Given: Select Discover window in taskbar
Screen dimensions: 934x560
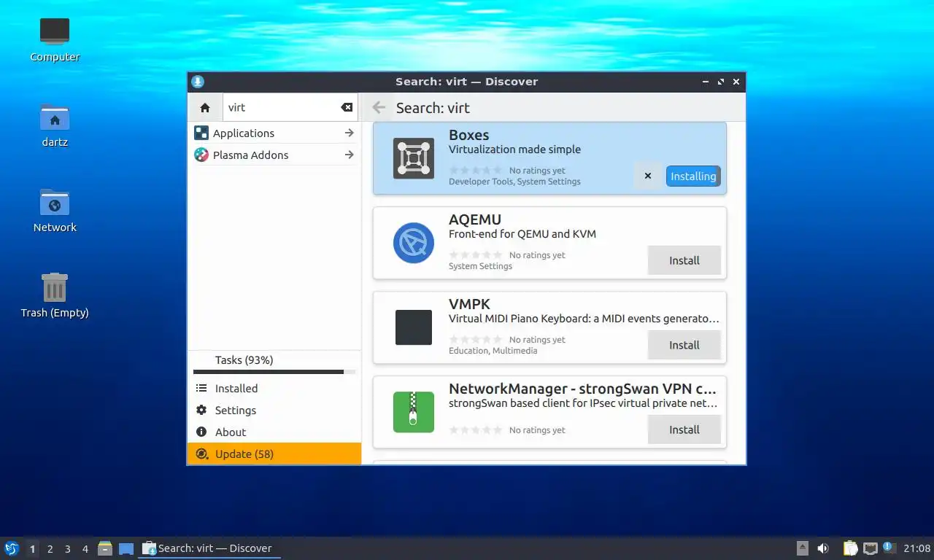Looking at the screenshot, I should click(x=209, y=548).
